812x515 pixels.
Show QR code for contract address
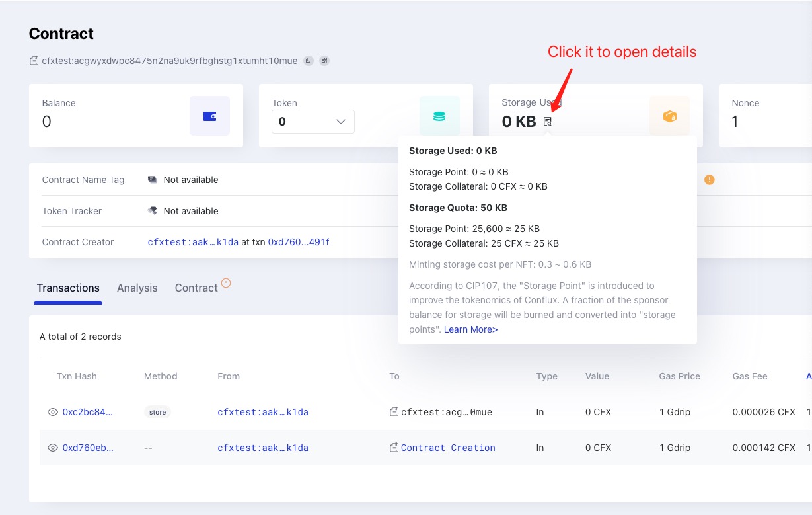[x=324, y=61]
